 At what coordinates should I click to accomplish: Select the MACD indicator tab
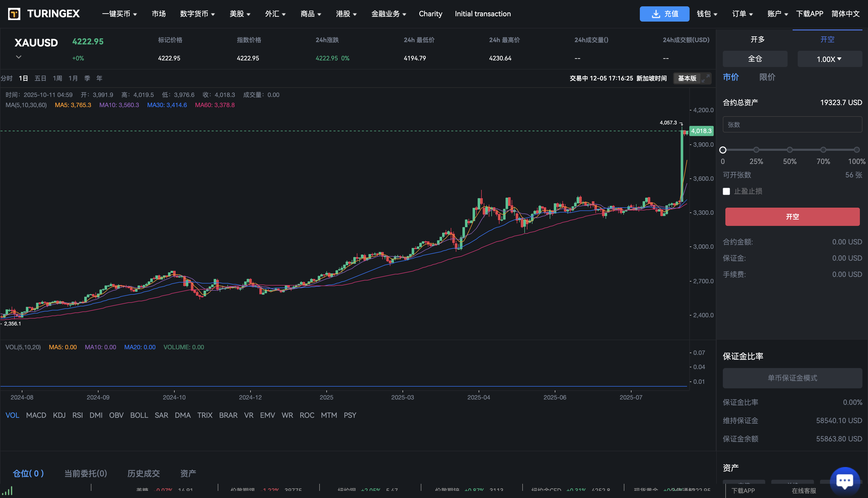[36, 415]
